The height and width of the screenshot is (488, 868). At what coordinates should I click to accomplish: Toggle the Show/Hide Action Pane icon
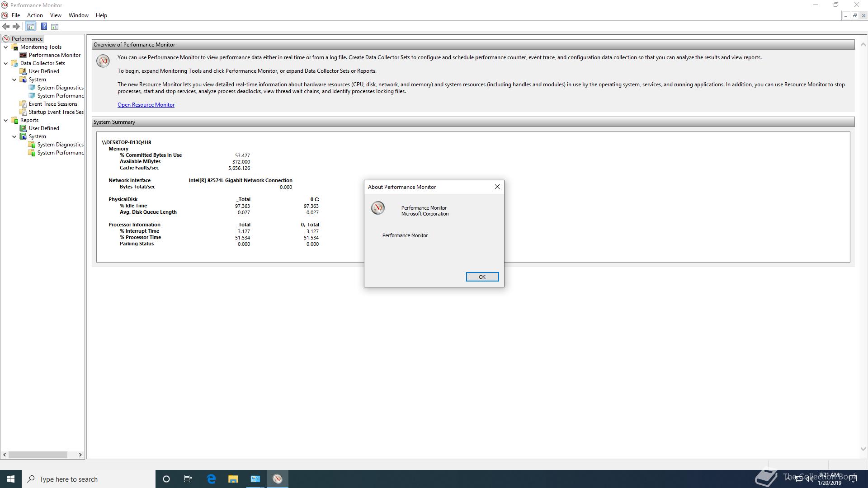55,27
